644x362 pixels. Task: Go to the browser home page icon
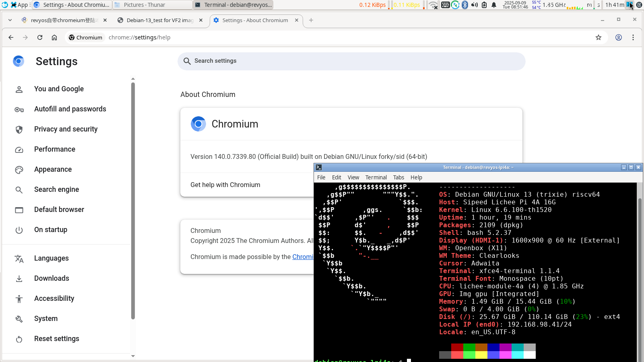(x=54, y=37)
